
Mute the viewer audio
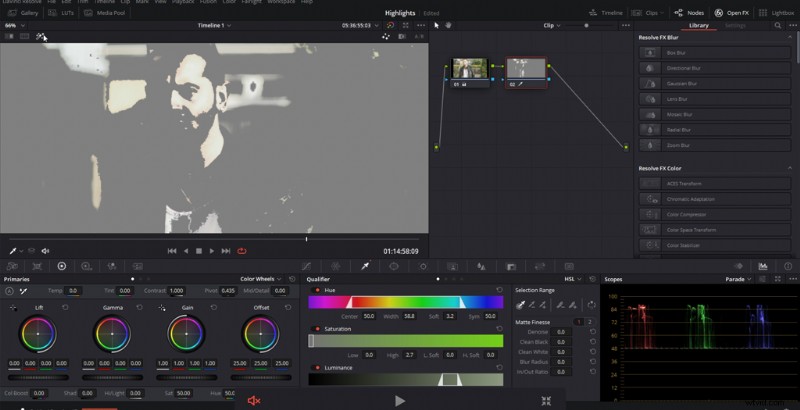(x=45, y=251)
